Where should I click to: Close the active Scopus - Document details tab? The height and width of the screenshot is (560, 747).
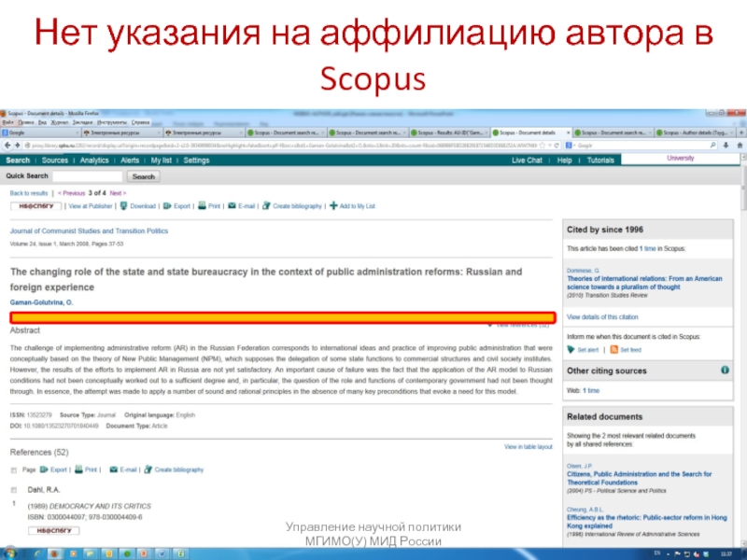[568, 133]
